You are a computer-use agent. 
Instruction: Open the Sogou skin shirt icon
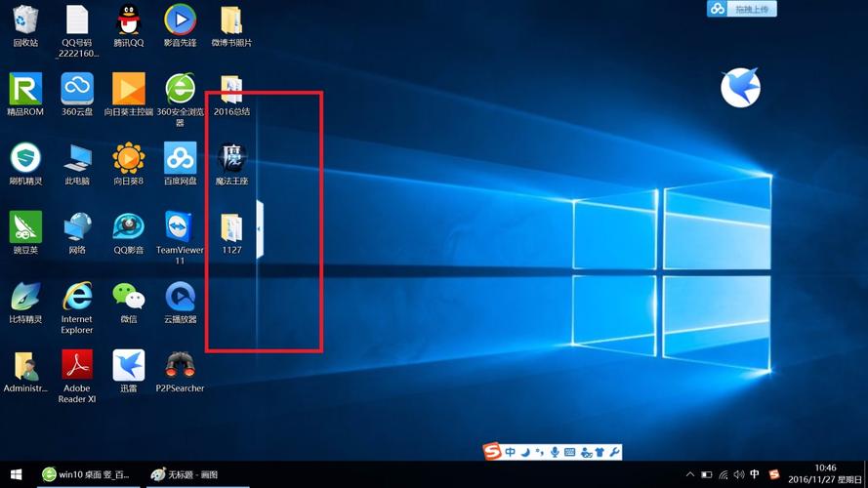[x=599, y=452]
